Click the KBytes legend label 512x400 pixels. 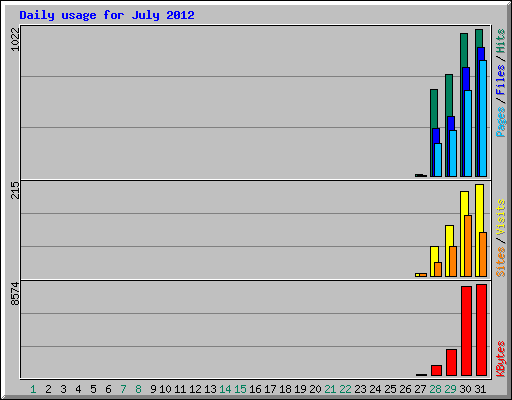click(501, 359)
